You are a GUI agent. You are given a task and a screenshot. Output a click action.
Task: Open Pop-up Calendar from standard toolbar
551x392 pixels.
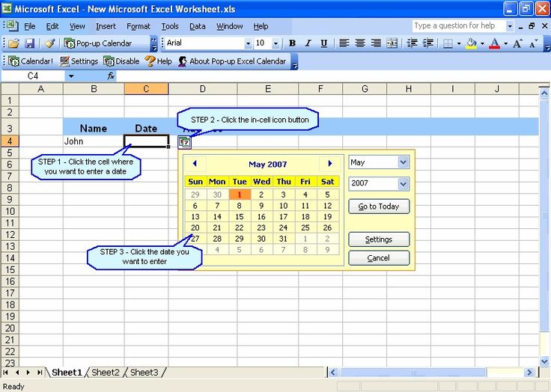pos(98,43)
